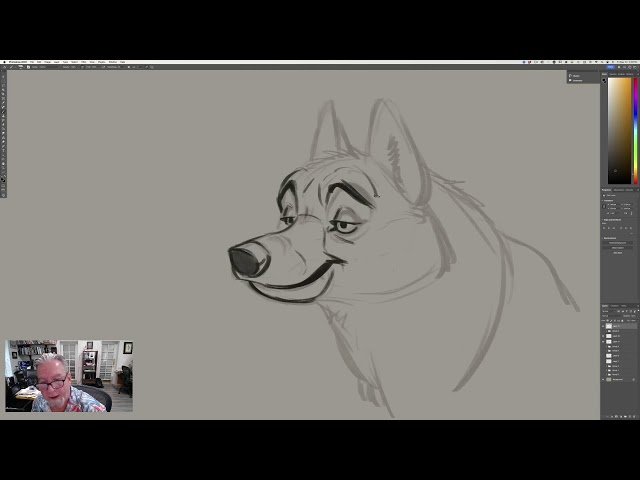Click the add layer style fx icon
Image resolution: width=640 pixels, height=480 pixels.
612,416
